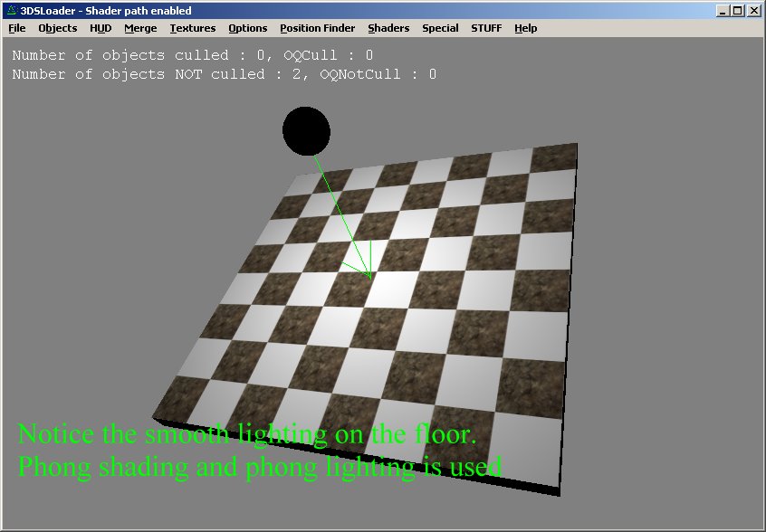The image size is (766, 532).
Task: Open the Textures menu
Action: [x=193, y=28]
